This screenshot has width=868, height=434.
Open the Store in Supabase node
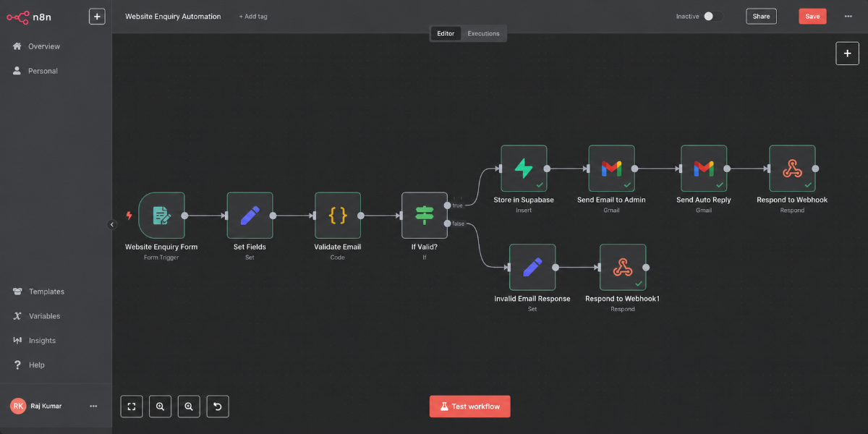524,169
